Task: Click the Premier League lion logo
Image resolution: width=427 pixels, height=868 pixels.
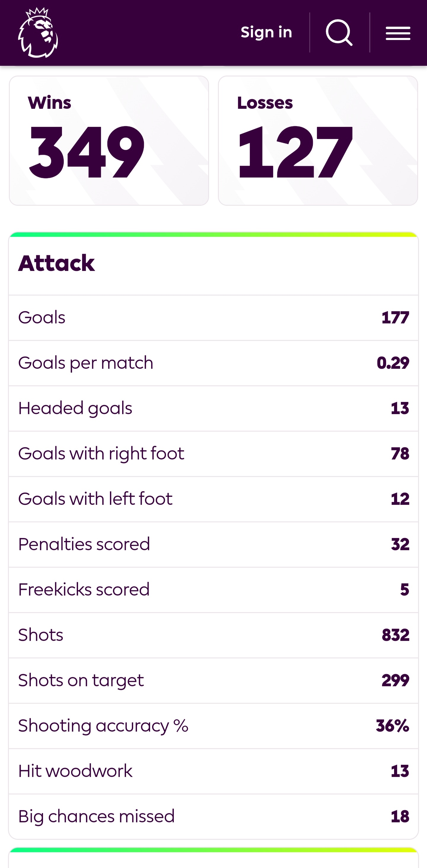Action: [38, 33]
